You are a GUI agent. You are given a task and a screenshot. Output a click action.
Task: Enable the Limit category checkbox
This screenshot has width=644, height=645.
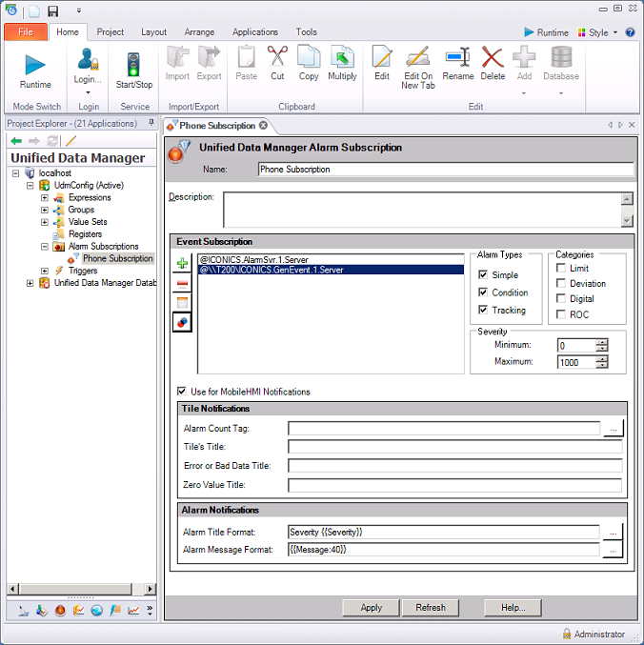tap(561, 269)
